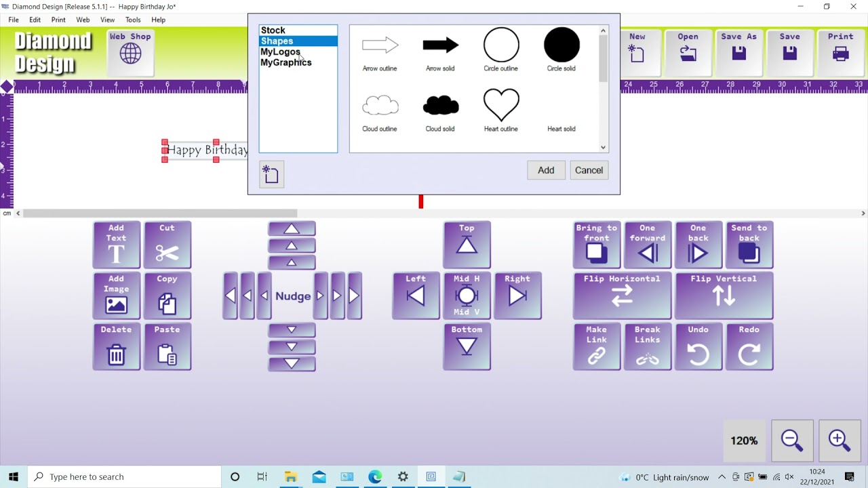Open the Help menu
The width and height of the screenshot is (868, 488).
[x=158, y=20]
